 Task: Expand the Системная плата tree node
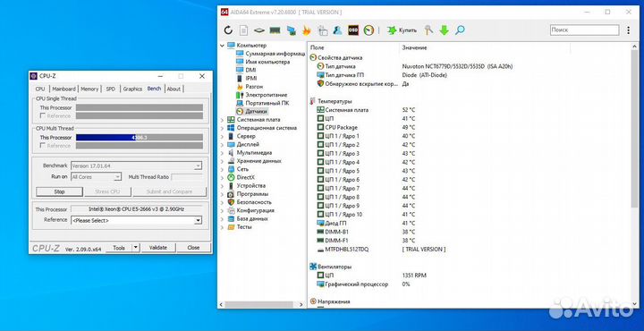222,120
